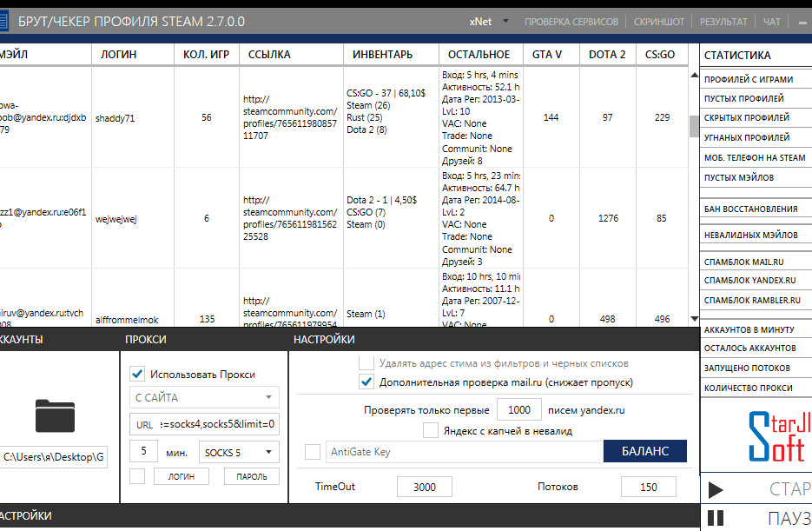Select СПАМБЛОК MAIL.RU statistic row
This screenshot has width=812, height=531.
point(756,262)
